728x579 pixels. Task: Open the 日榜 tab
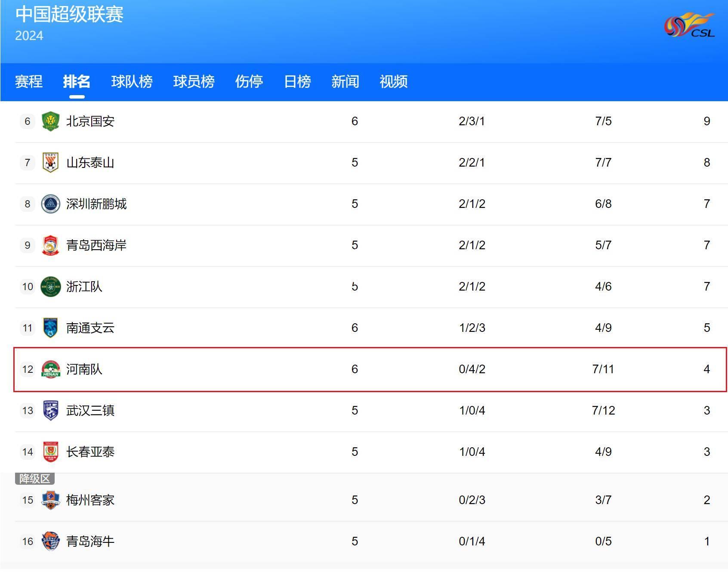pyautogui.click(x=297, y=81)
